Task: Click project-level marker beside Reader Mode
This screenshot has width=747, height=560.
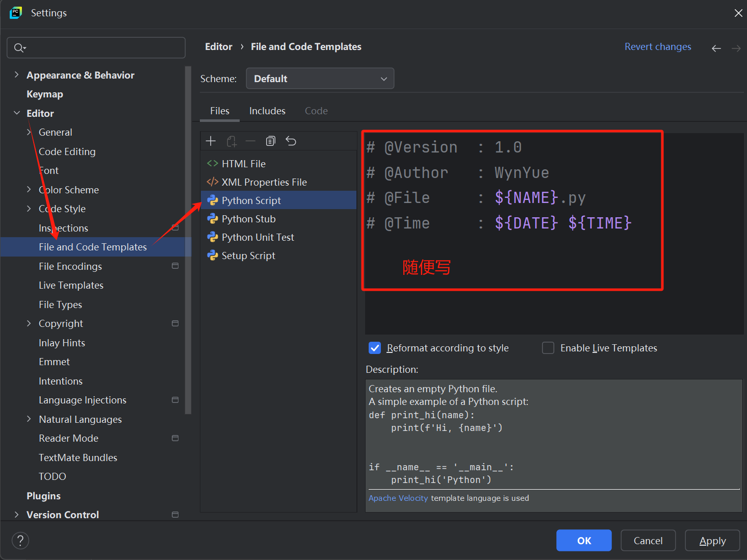Action: pyautogui.click(x=175, y=438)
